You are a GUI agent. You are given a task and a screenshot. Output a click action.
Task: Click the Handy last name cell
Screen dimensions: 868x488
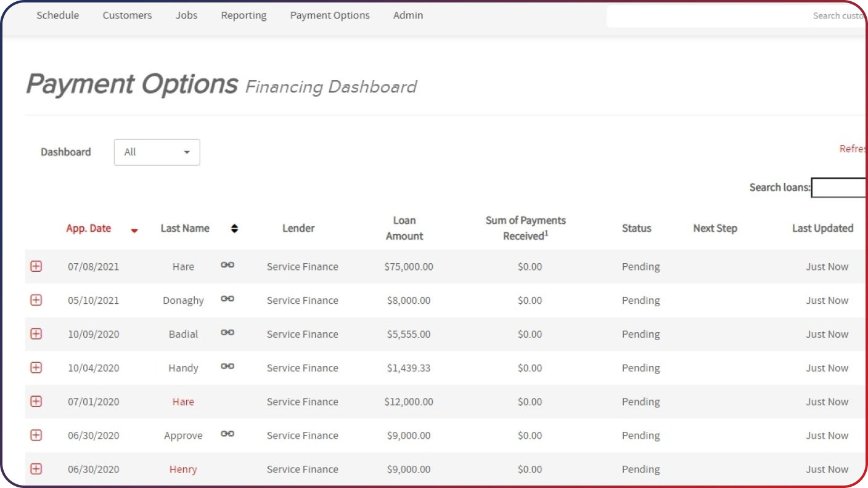pyautogui.click(x=183, y=368)
